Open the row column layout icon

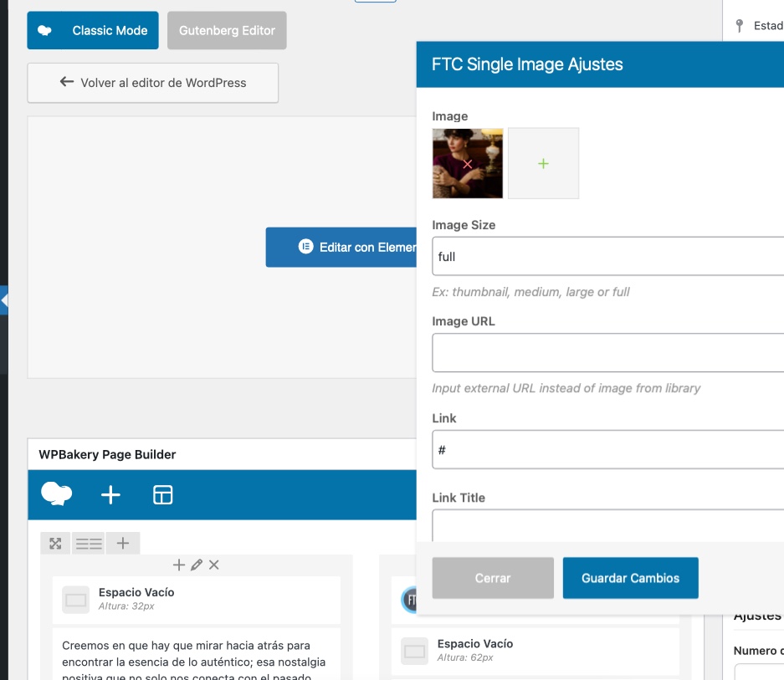point(89,544)
